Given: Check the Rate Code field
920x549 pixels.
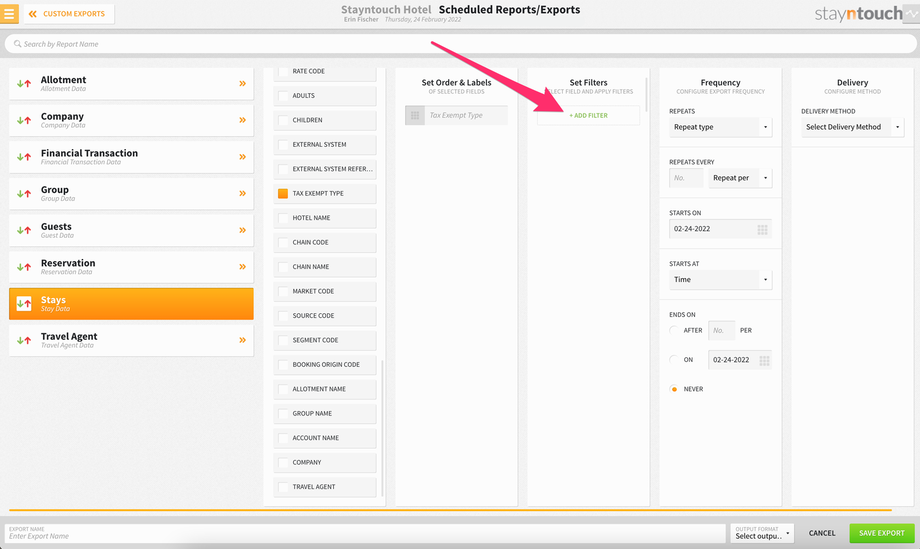Looking at the screenshot, I should 283,71.
